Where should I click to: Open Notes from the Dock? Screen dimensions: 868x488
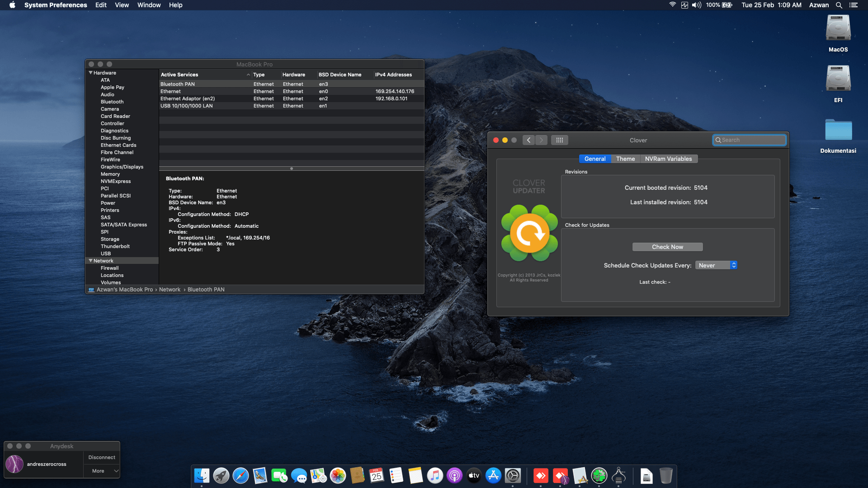click(415, 475)
